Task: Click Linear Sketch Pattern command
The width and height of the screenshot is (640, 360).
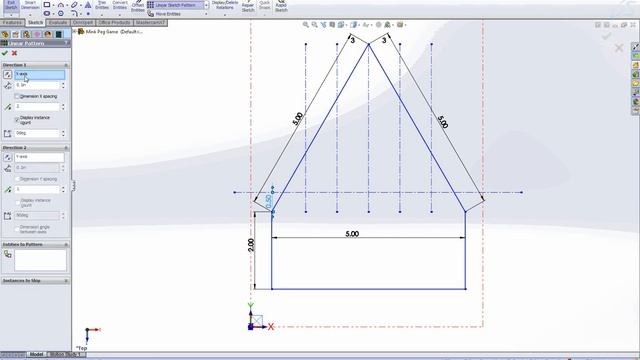Action: [175, 5]
